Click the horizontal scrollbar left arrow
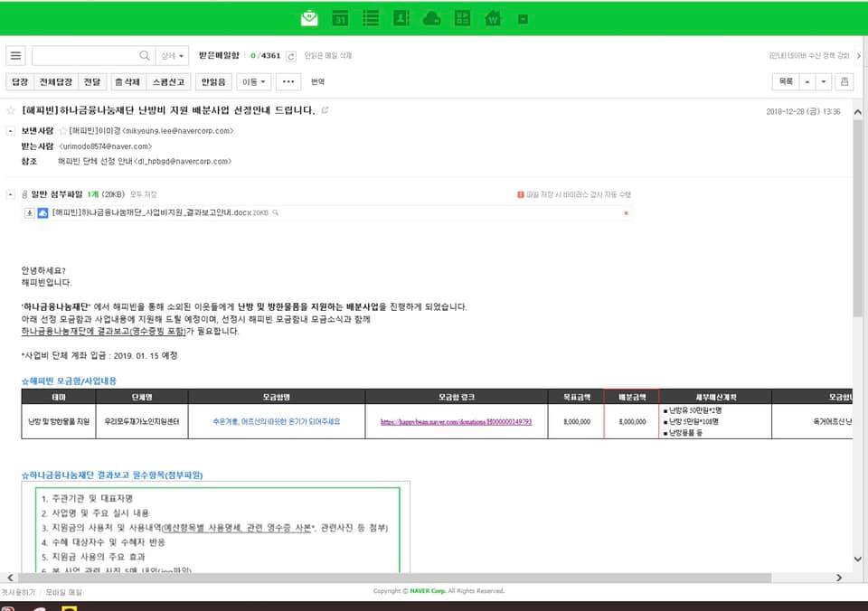Image resolution: width=868 pixels, height=611 pixels. click(10, 578)
